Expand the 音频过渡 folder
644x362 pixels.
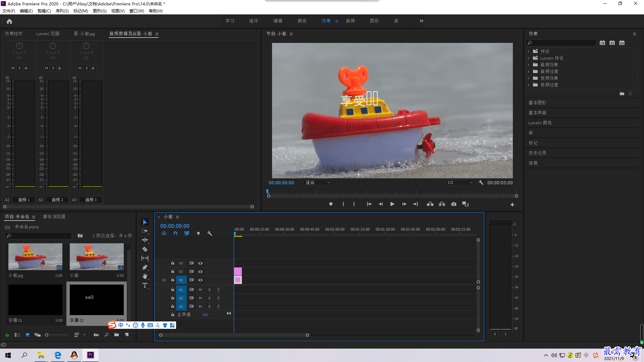tap(529, 71)
